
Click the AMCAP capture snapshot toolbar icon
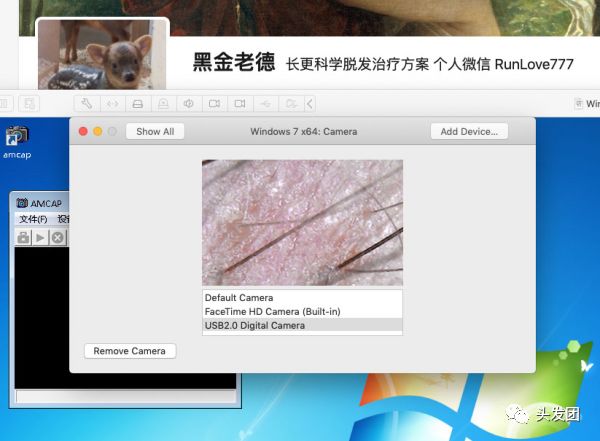click(23, 238)
